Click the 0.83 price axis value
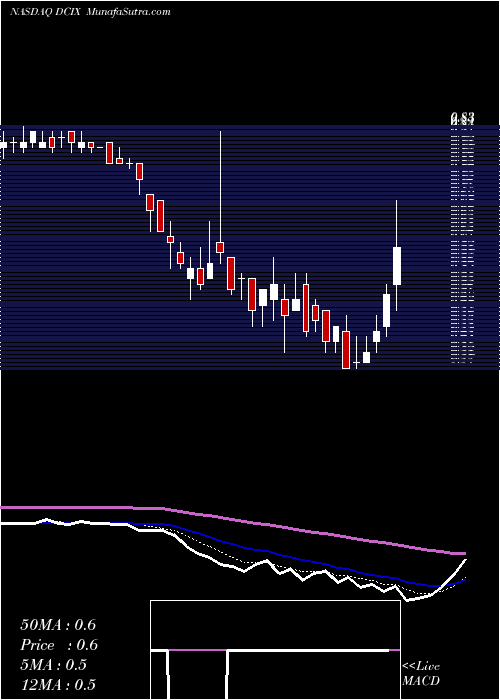 [462, 117]
